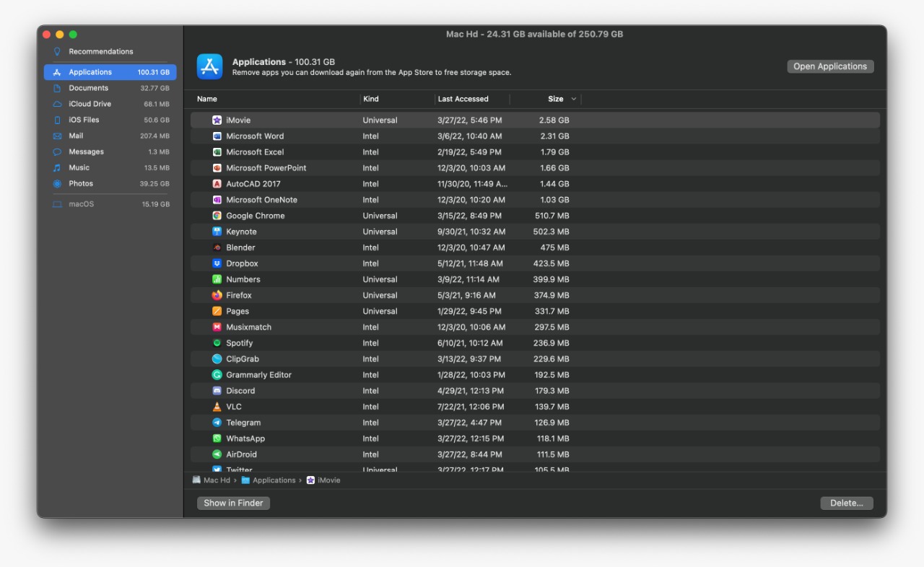This screenshot has width=924, height=567.
Task: Click iMovie in the path bar
Action: click(x=323, y=480)
